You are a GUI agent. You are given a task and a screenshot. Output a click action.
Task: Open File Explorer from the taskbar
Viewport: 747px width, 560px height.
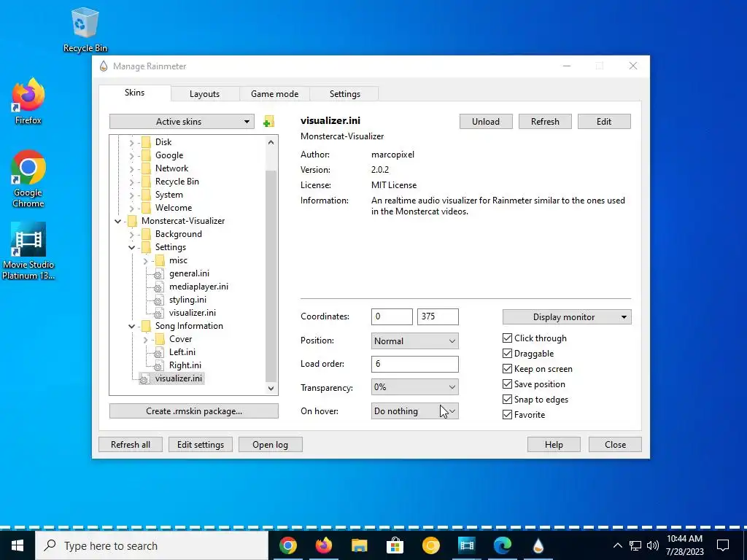tap(359, 545)
